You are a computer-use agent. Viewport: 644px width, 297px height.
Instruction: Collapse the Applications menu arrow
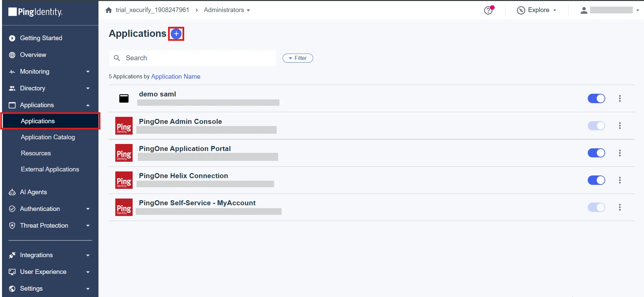[88, 105]
